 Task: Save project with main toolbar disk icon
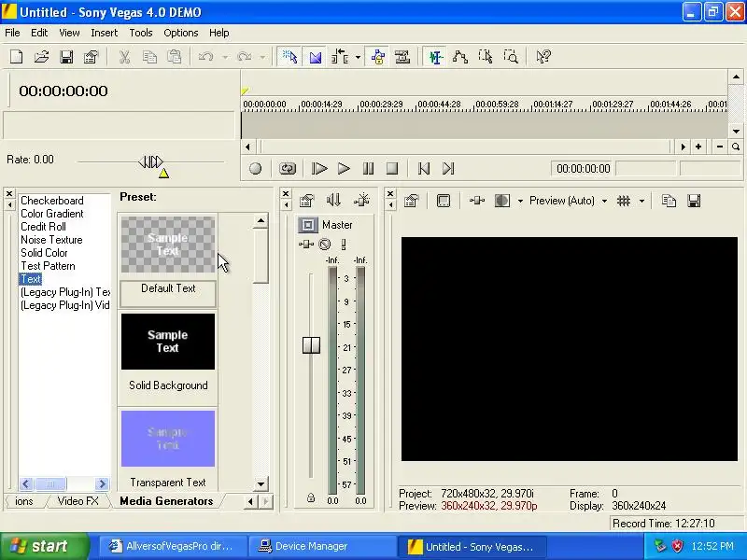[66, 57]
